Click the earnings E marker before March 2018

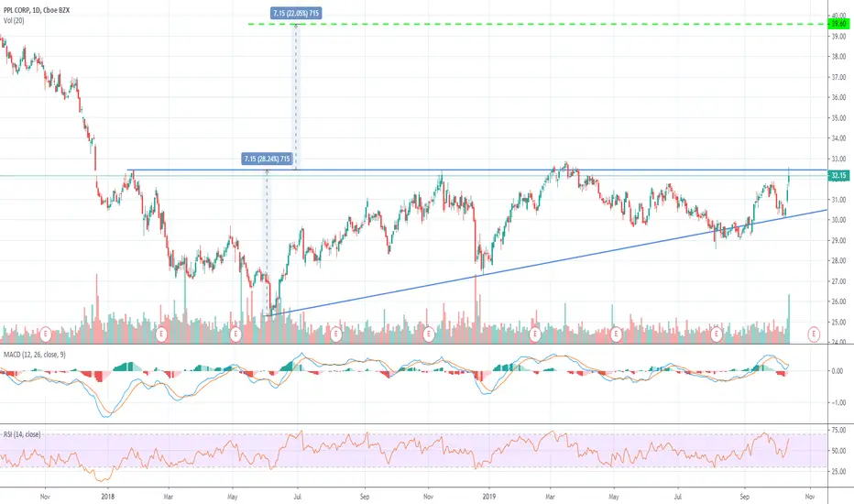point(161,334)
